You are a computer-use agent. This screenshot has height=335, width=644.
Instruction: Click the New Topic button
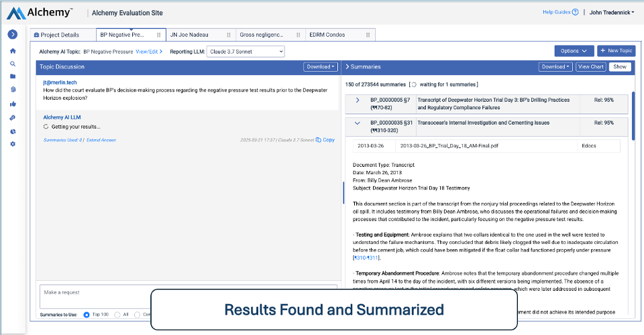click(616, 51)
